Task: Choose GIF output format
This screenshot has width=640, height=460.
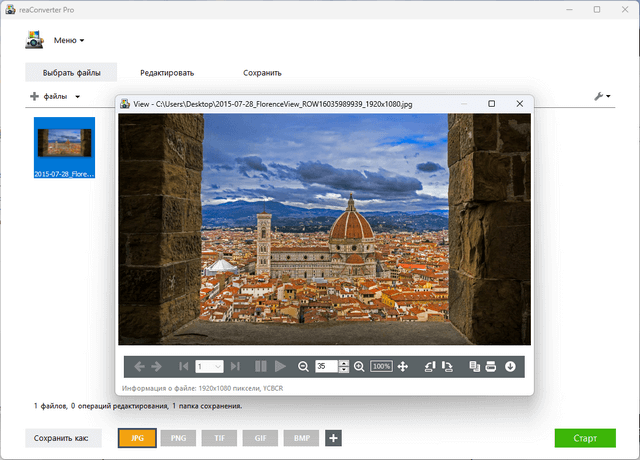Action: pos(260,438)
